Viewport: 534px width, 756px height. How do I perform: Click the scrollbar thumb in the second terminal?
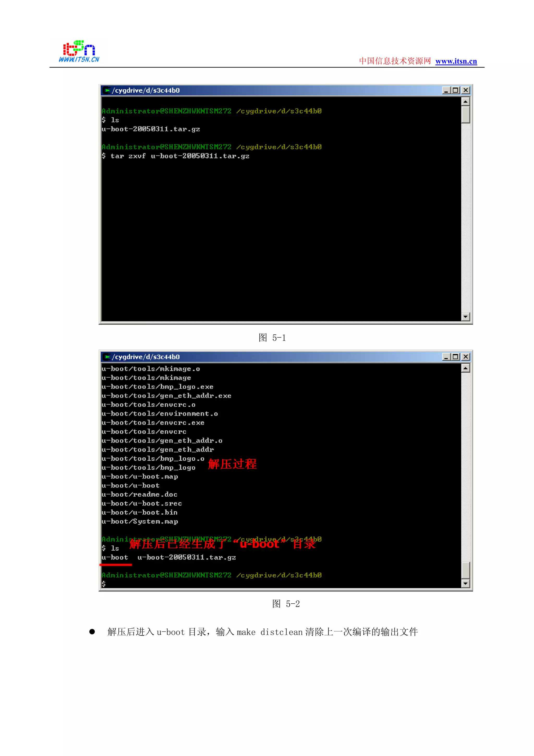465,570
